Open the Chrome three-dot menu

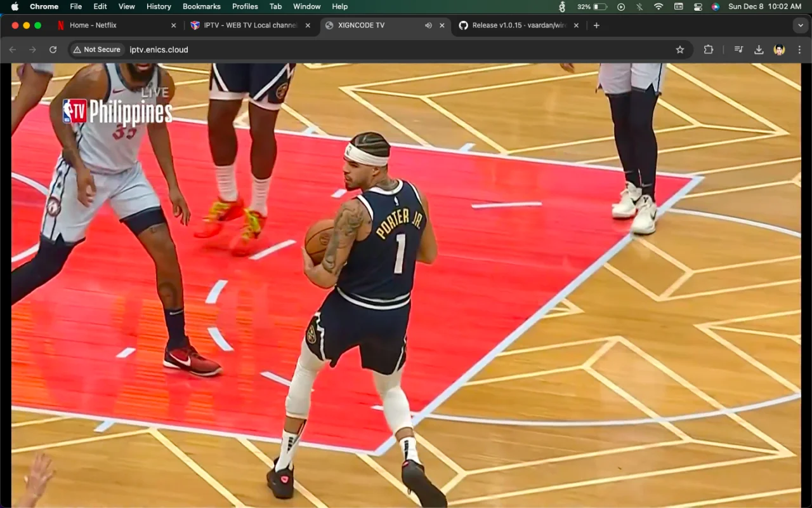(799, 50)
